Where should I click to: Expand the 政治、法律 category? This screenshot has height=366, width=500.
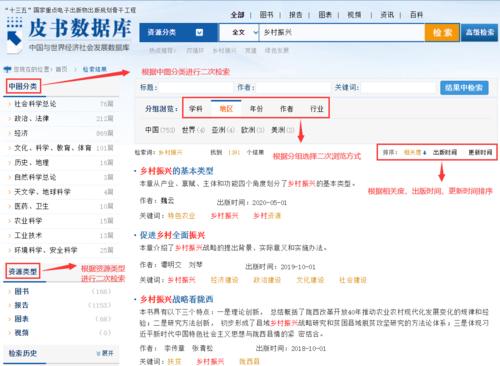pos(32,118)
